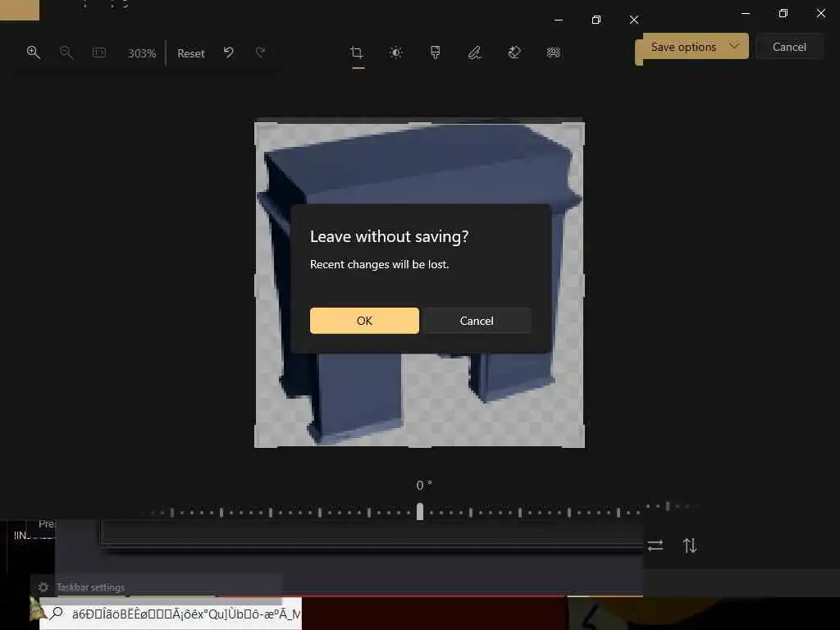Maximize the inner editor window
840x630 pixels.
[596, 20]
